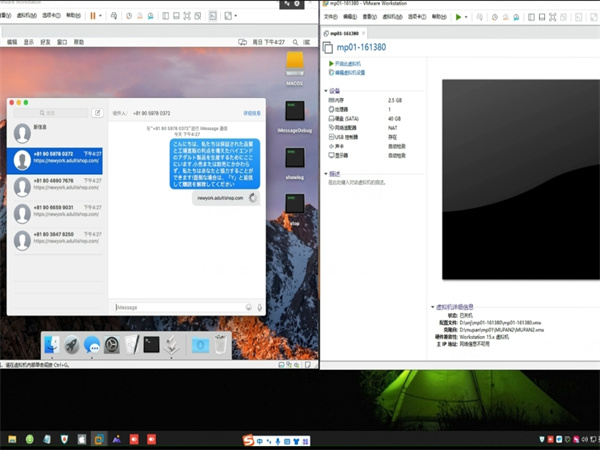Click the iMessage text input field
600x450 pixels.
175,307
